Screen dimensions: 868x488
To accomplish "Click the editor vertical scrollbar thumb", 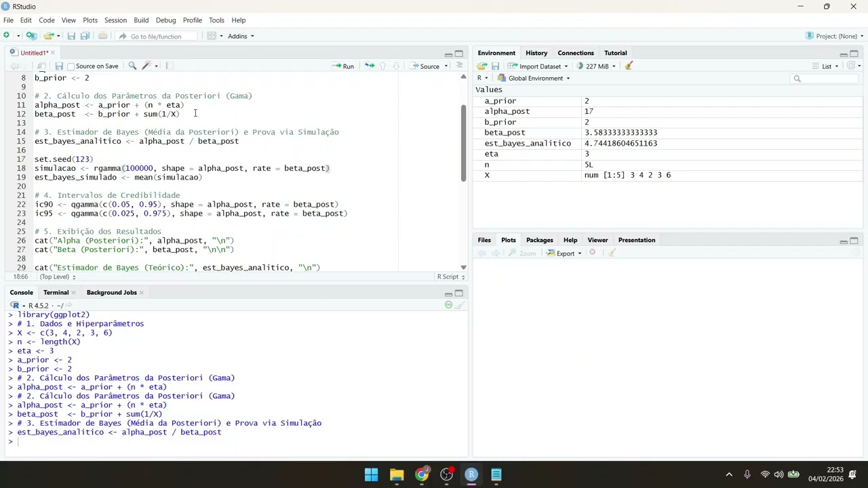I will (464, 143).
